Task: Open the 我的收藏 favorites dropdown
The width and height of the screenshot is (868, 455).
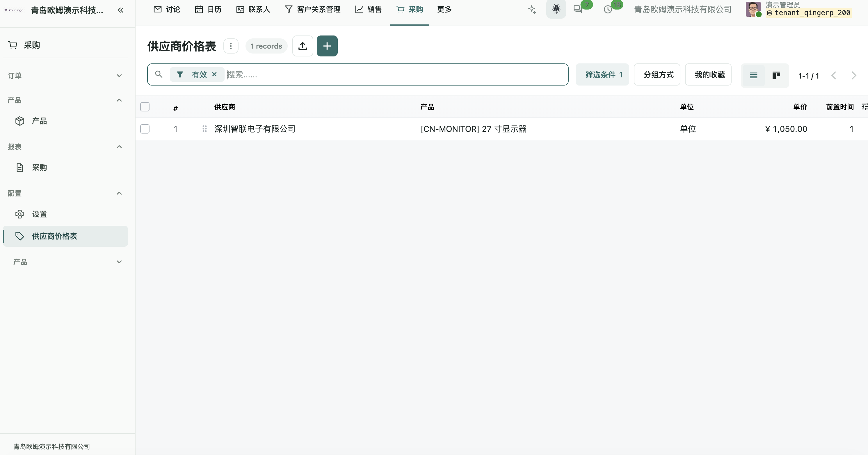Action: tap(708, 74)
